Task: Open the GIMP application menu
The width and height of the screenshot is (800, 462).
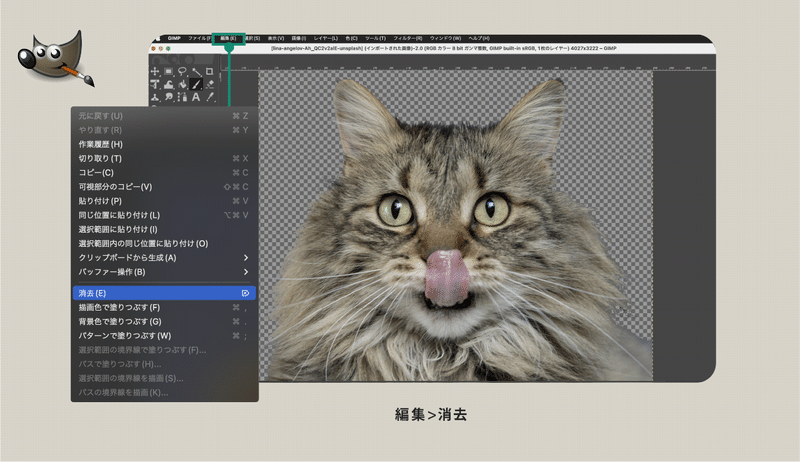Action: pyautogui.click(x=174, y=38)
